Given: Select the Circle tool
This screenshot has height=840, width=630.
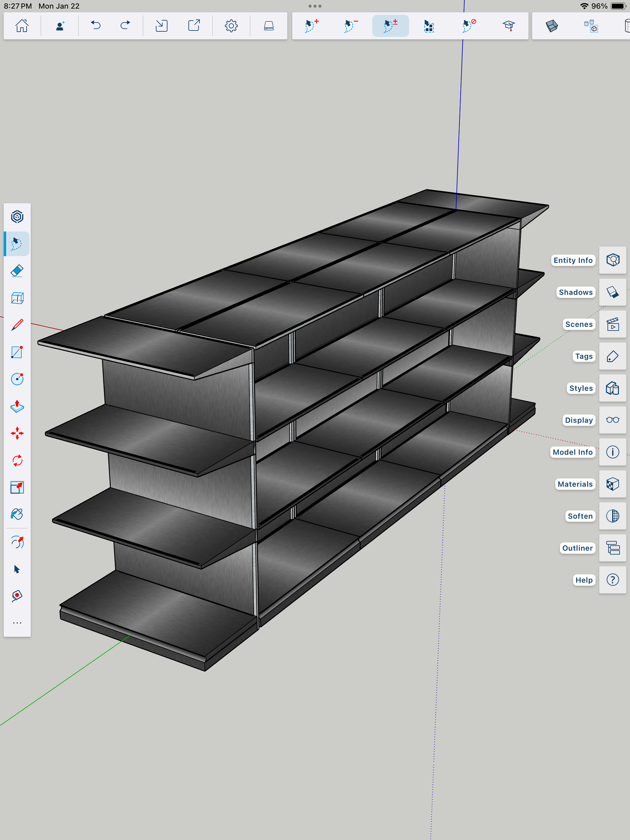Looking at the screenshot, I should 17,379.
